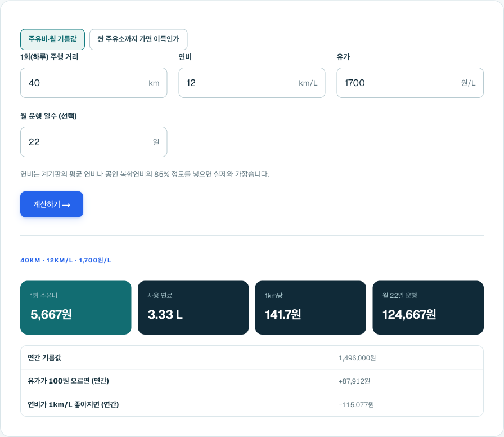Click the 1회 주유비 5,667원 card
This screenshot has height=437, width=504.
tap(75, 307)
